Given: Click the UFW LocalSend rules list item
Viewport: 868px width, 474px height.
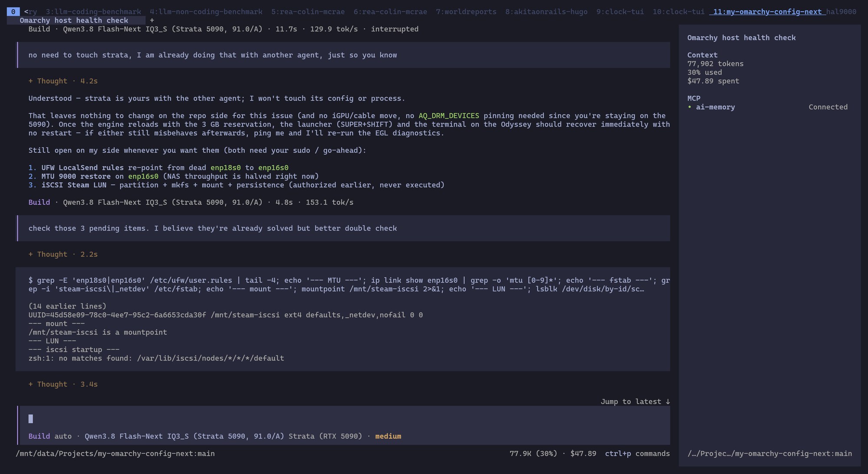Looking at the screenshot, I should [x=158, y=168].
